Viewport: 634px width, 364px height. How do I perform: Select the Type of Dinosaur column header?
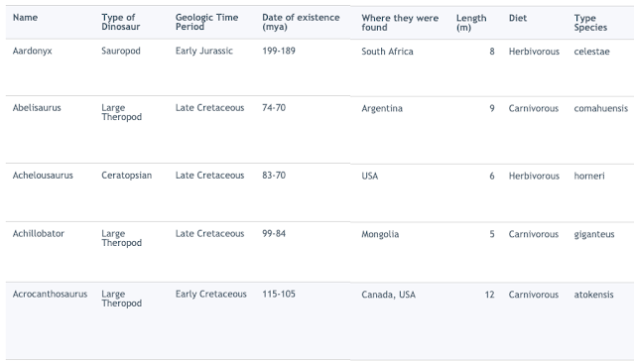click(121, 22)
